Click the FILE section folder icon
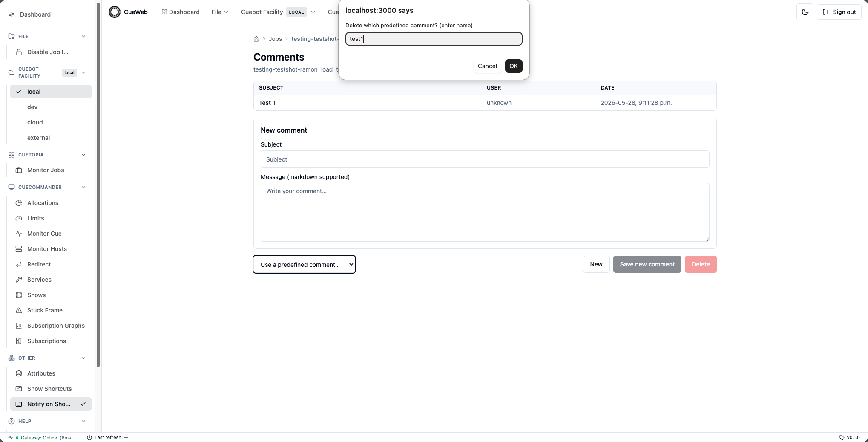The image size is (868, 442). tap(11, 36)
